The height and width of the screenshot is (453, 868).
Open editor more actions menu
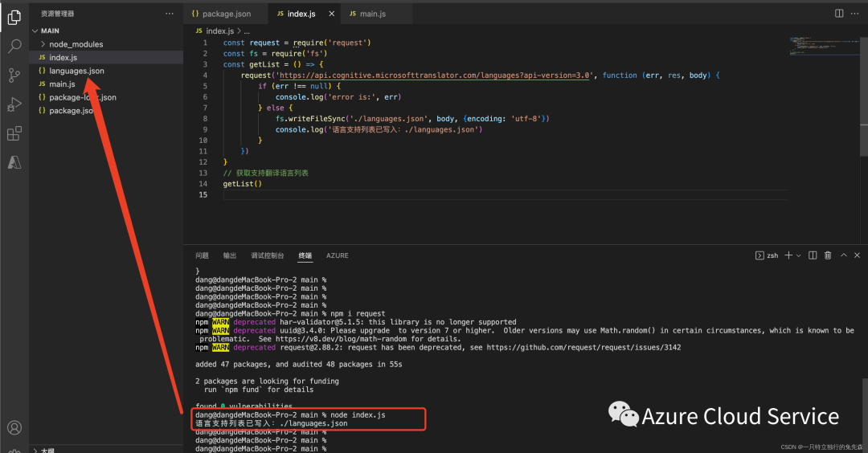[x=854, y=14]
